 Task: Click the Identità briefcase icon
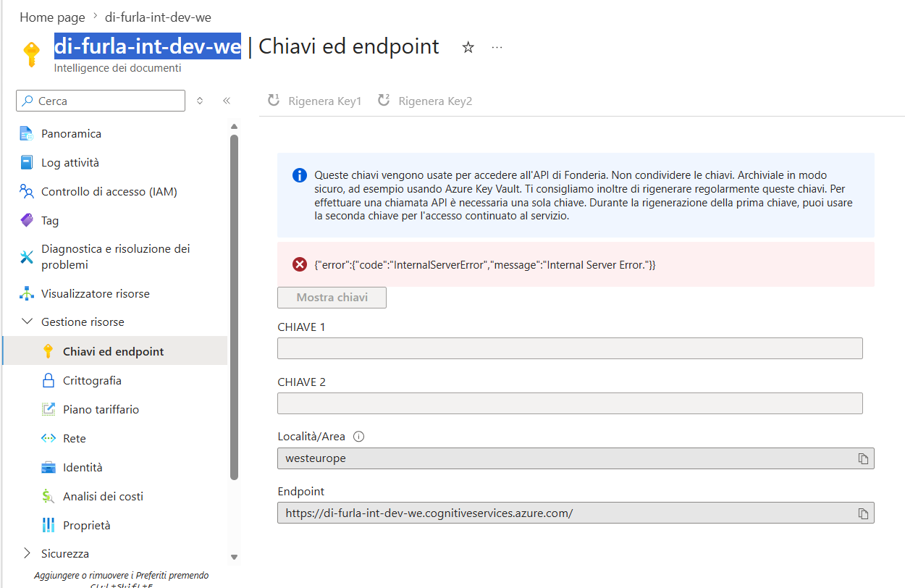point(49,467)
